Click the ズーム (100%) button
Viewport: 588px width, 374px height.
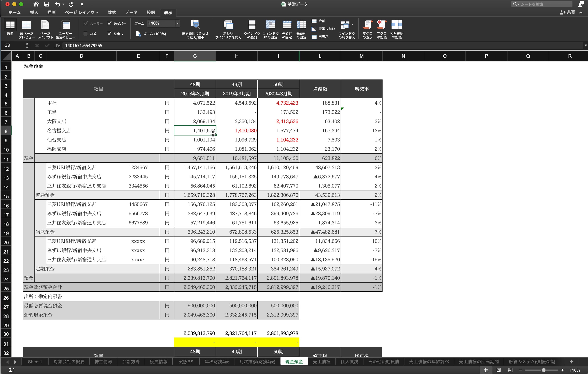pos(151,34)
